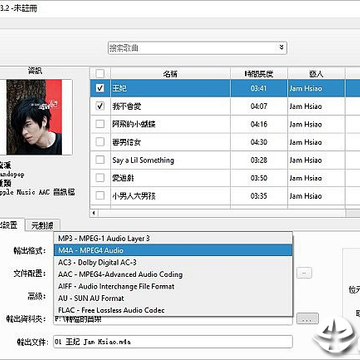Tick the checkbox for 小男人大男孩
The width and height of the screenshot is (360, 360).
(x=100, y=196)
